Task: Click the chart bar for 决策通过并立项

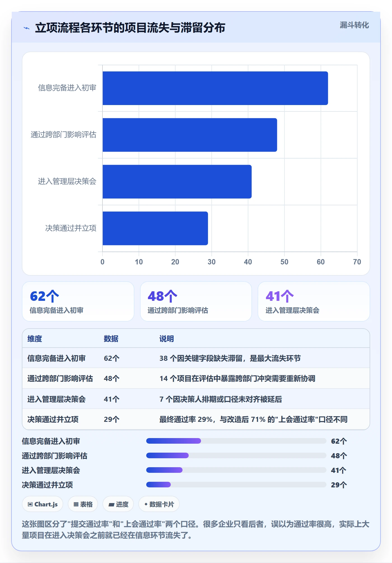Action: click(x=155, y=228)
